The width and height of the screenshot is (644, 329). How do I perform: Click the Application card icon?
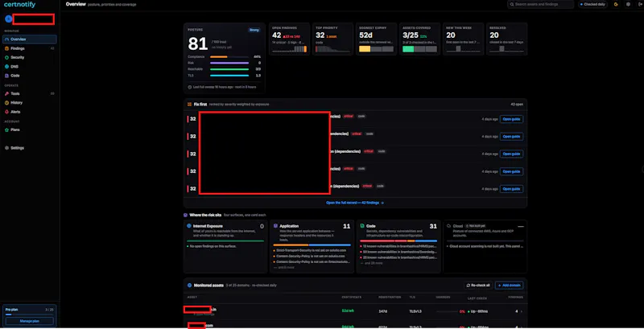(275, 225)
